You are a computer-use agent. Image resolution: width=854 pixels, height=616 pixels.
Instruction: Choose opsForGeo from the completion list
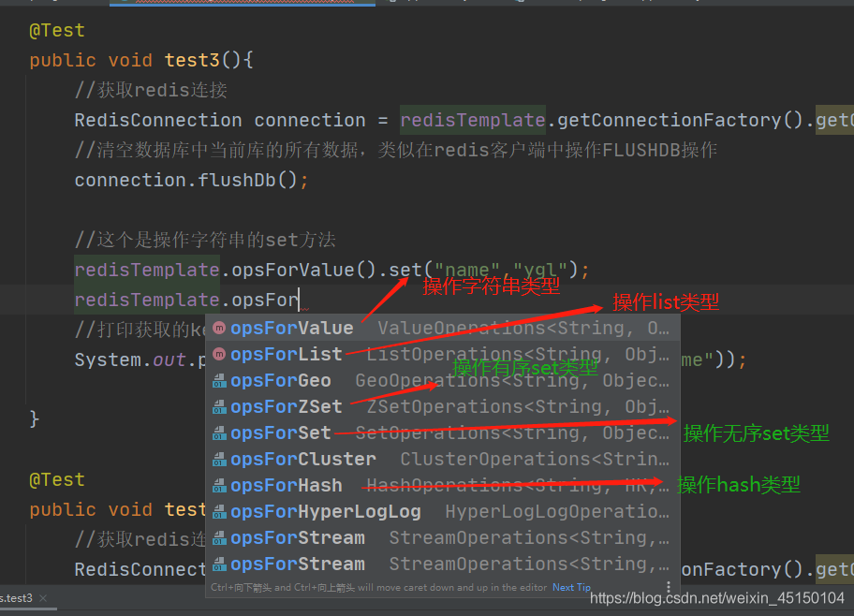442,381
